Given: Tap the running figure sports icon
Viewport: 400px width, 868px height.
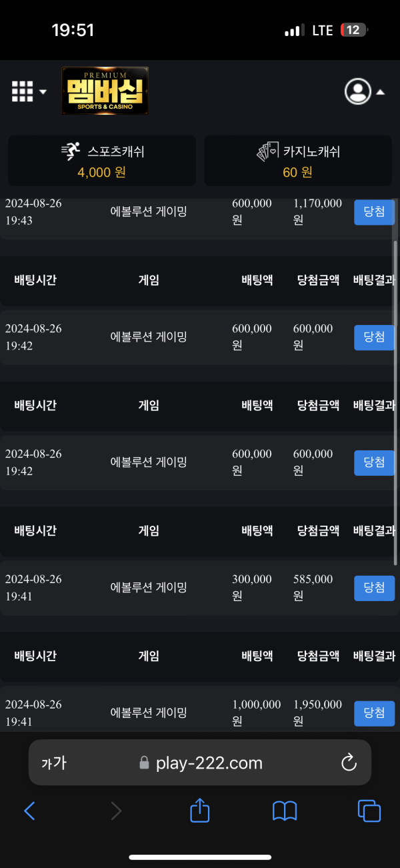Looking at the screenshot, I should tap(71, 151).
